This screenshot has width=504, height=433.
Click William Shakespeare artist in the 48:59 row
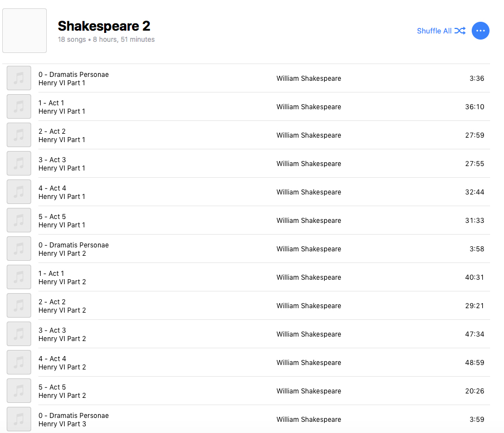click(x=309, y=363)
